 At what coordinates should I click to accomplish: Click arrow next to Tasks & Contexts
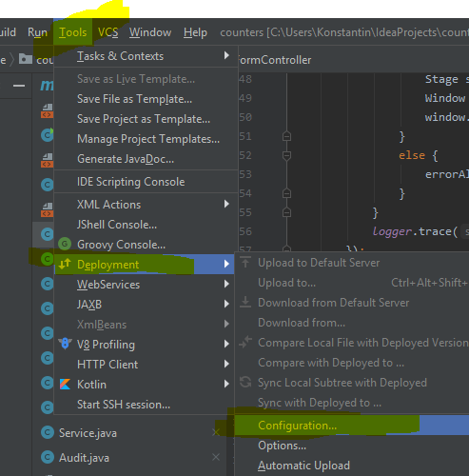tap(226, 55)
